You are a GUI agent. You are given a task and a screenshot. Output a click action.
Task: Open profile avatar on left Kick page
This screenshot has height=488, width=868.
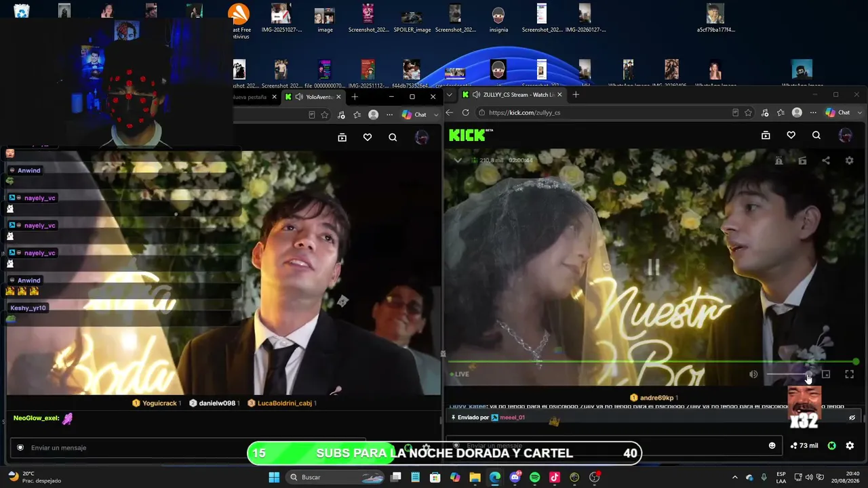[421, 138]
